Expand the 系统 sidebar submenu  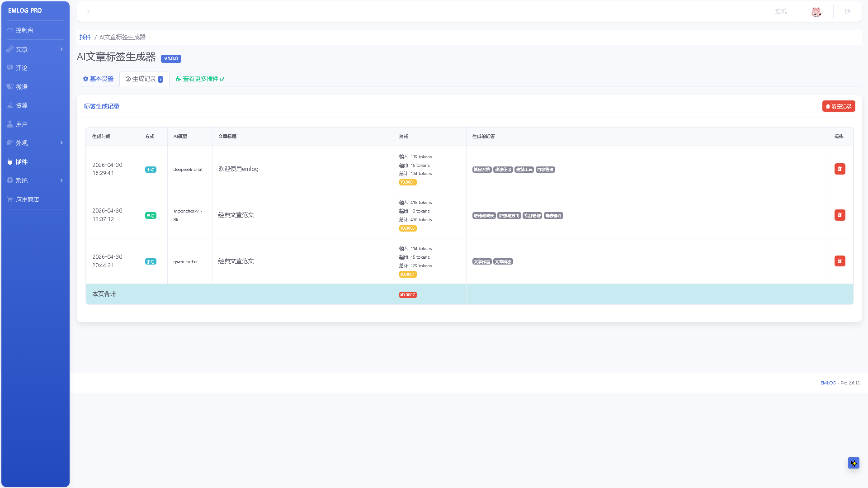[x=35, y=180]
